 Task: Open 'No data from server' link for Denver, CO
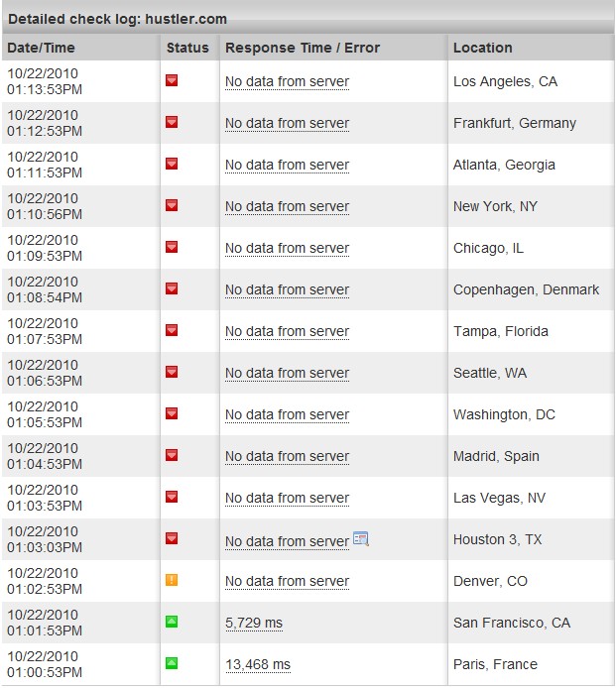click(x=287, y=581)
